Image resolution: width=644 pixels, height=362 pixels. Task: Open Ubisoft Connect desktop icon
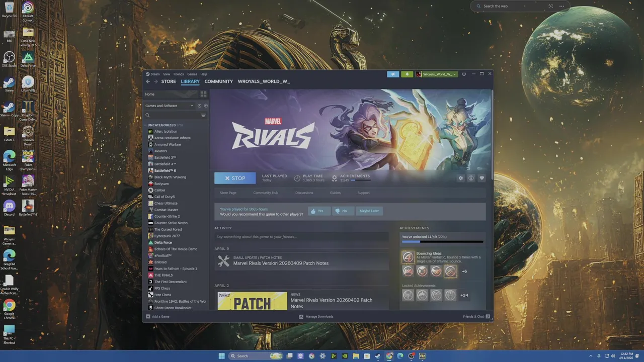(28, 8)
